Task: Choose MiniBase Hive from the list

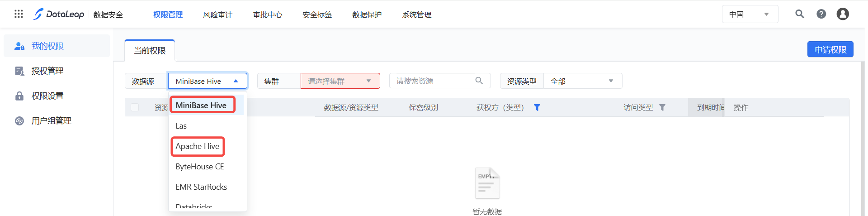Action: [x=206, y=105]
